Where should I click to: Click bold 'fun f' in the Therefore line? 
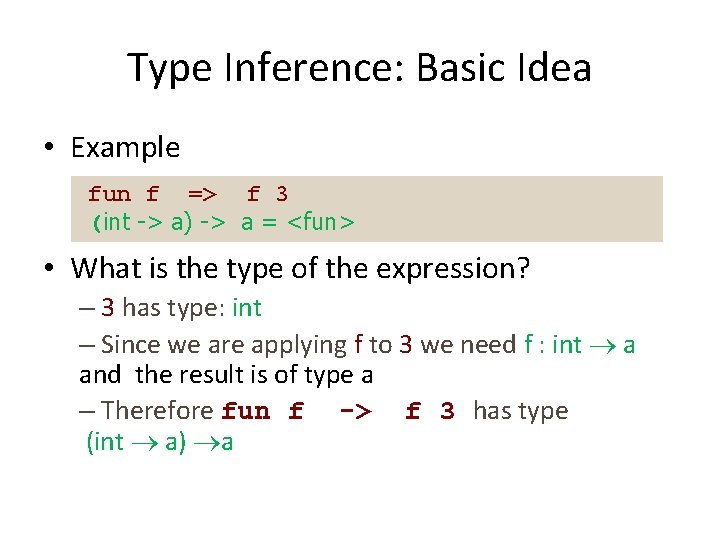262,411
